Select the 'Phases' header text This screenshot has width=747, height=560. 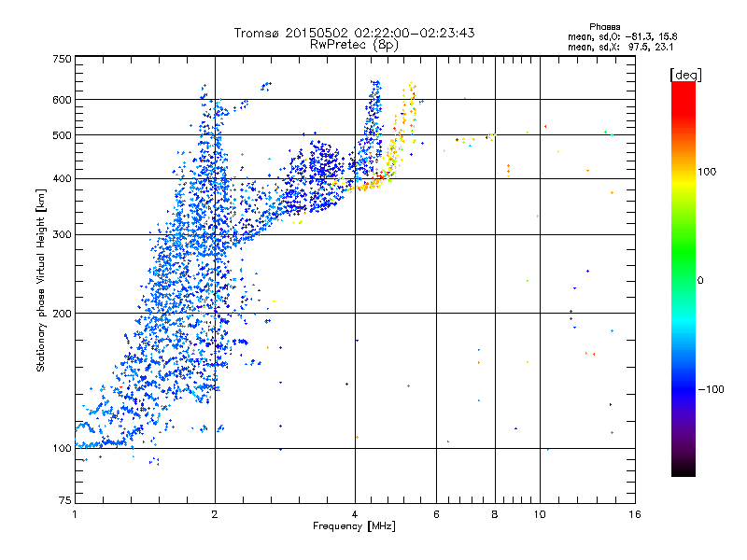pos(604,27)
